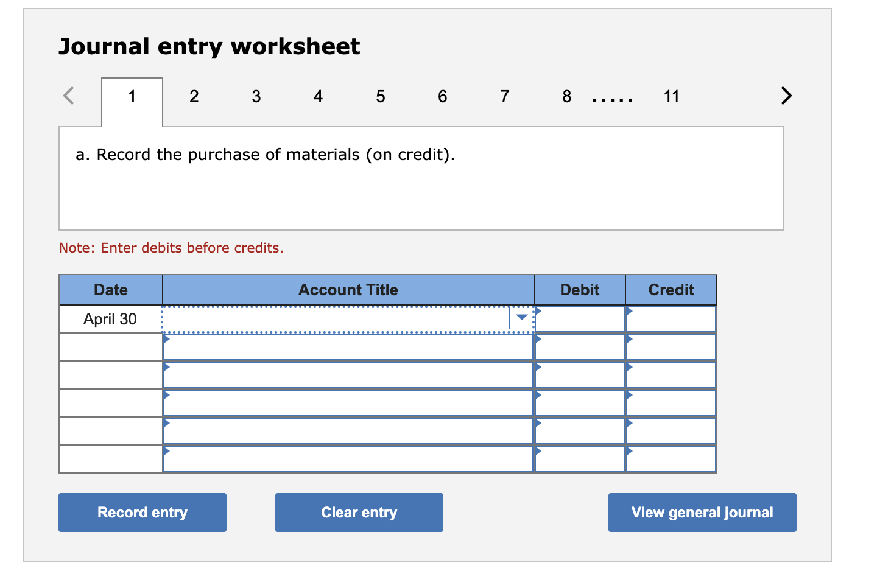877x588 pixels.
Task: Switch to journal entry tab 5
Action: tap(380, 96)
